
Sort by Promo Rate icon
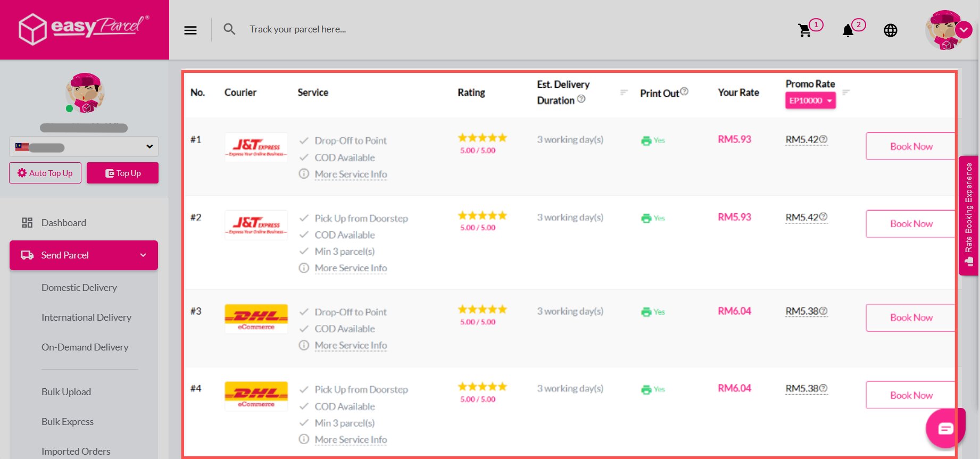(x=846, y=93)
